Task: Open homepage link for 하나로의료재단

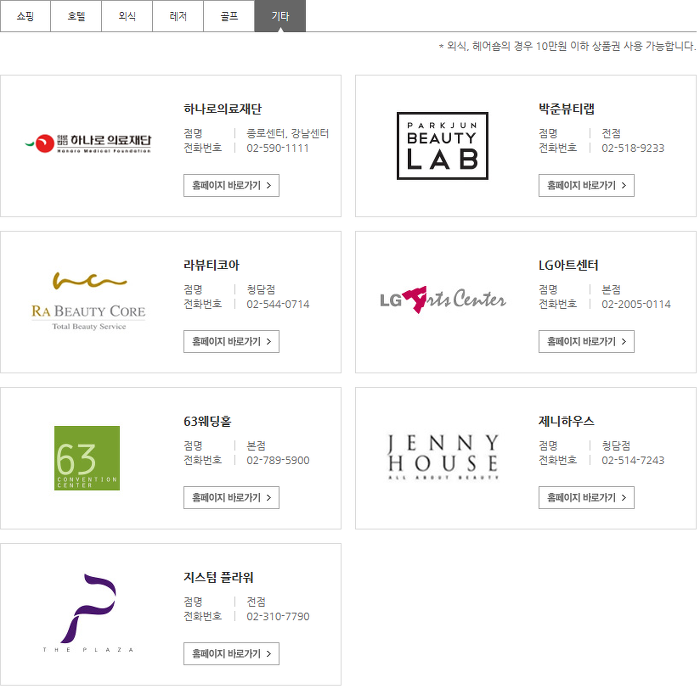Action: (231, 185)
